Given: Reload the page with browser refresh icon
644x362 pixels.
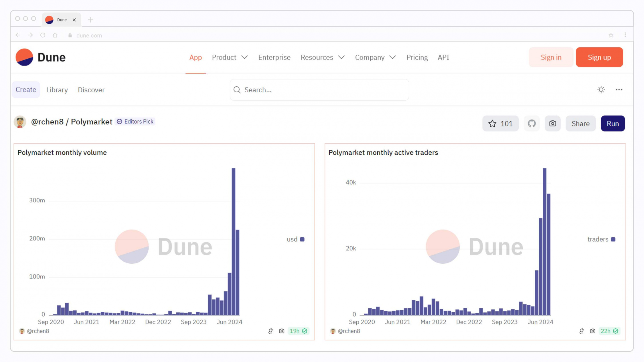Looking at the screenshot, I should click(x=43, y=35).
